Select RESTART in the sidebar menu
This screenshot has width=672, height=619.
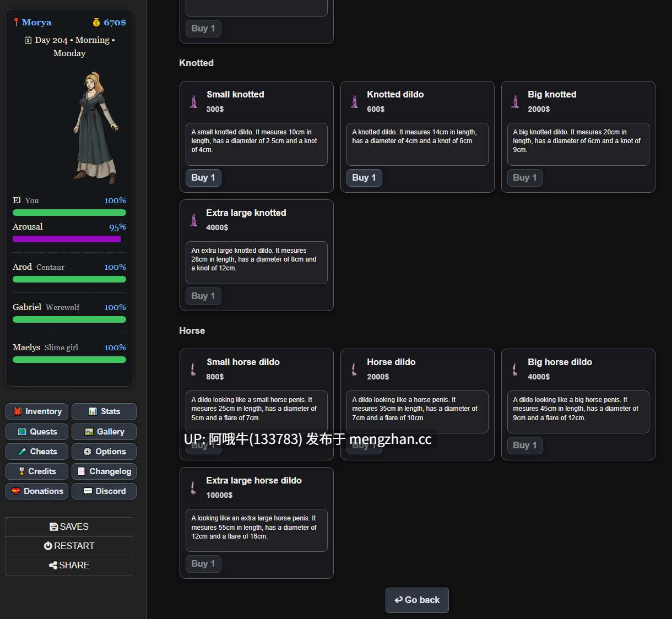click(69, 546)
